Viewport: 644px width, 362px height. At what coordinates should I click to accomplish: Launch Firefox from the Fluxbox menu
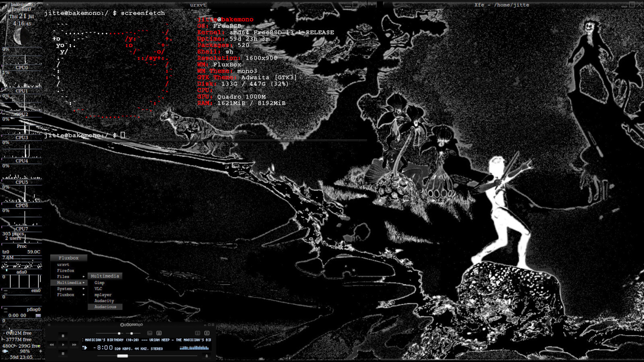pos(66,271)
